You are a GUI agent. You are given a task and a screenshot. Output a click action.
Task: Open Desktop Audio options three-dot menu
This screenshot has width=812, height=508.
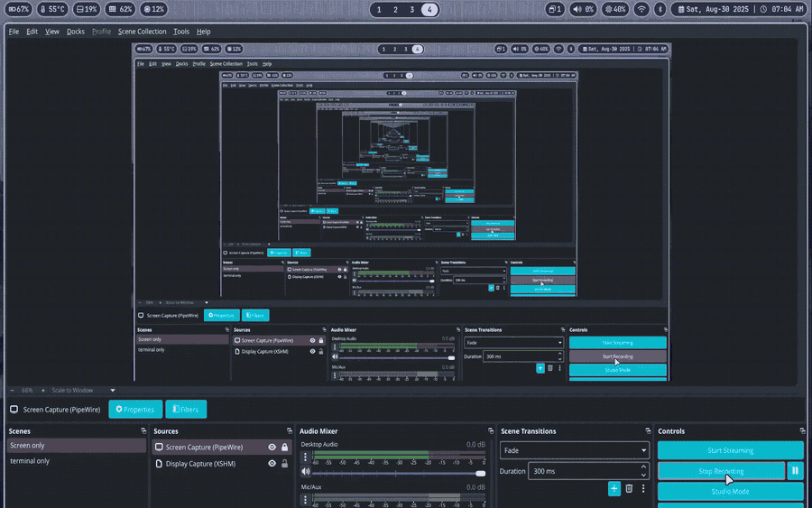coord(305,457)
